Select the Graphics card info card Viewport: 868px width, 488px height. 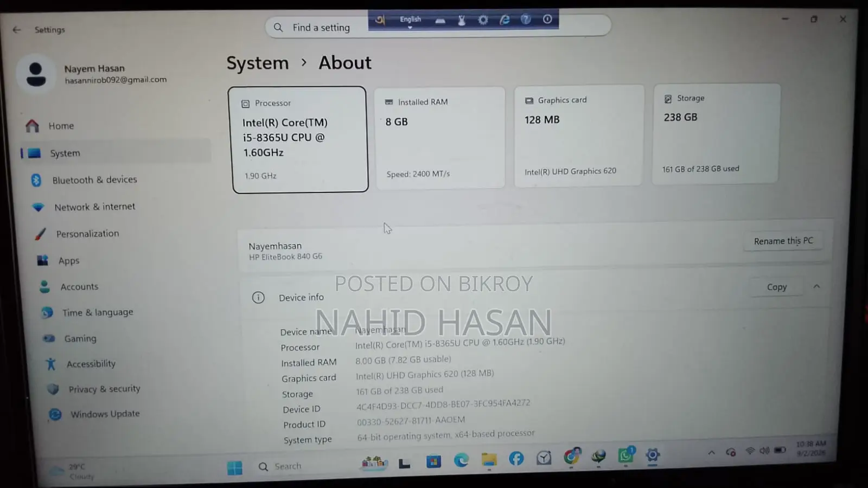click(579, 136)
